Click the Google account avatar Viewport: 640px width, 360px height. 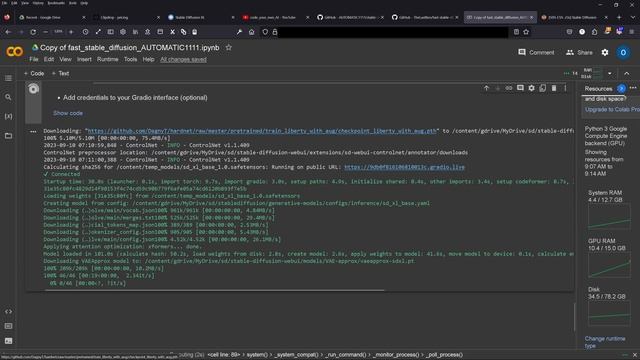pos(623,52)
